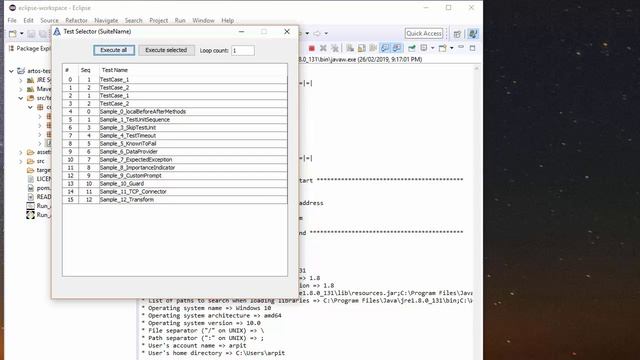640x360 pixels.
Task: Select Sample_4_TestTimeout row
Action: pos(175,136)
